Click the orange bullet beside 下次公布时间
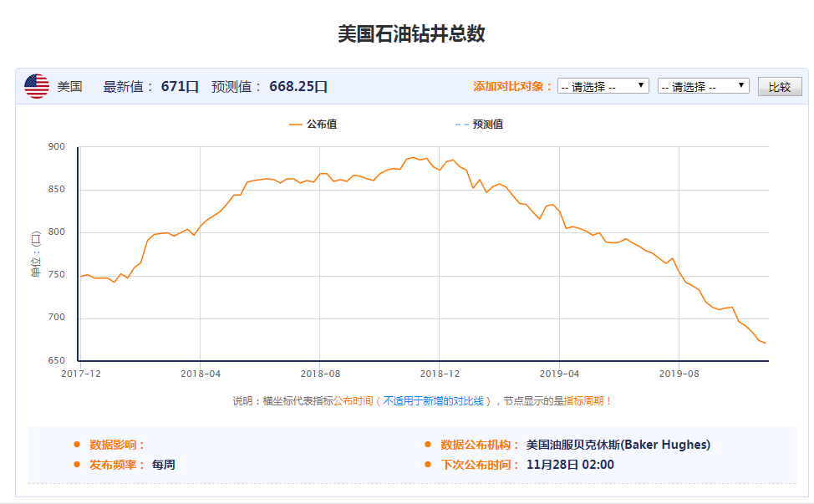814x504 pixels. [x=428, y=465]
